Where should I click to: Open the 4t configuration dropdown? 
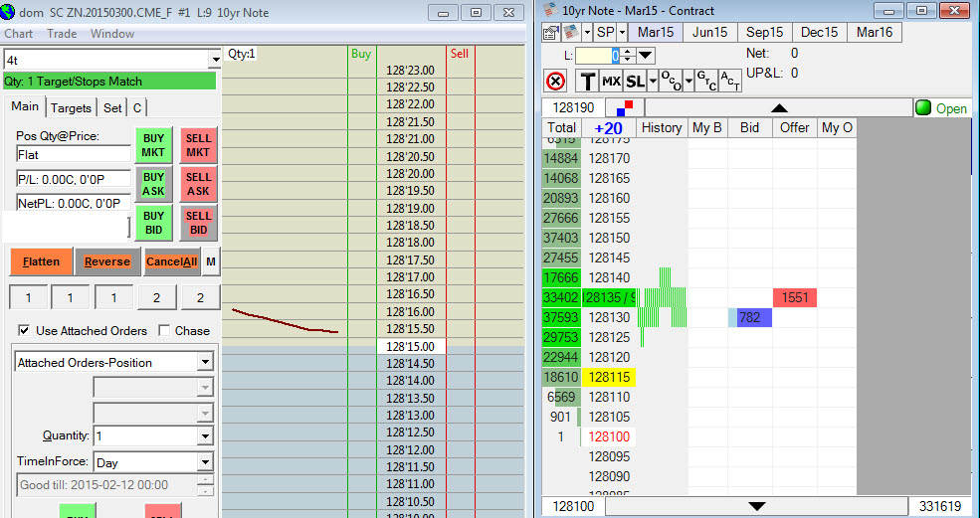point(215,60)
